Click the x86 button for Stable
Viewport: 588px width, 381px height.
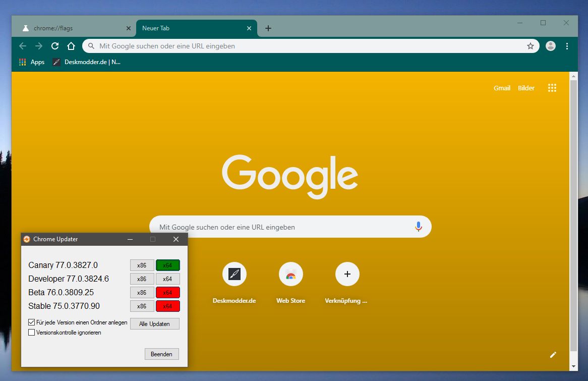142,306
